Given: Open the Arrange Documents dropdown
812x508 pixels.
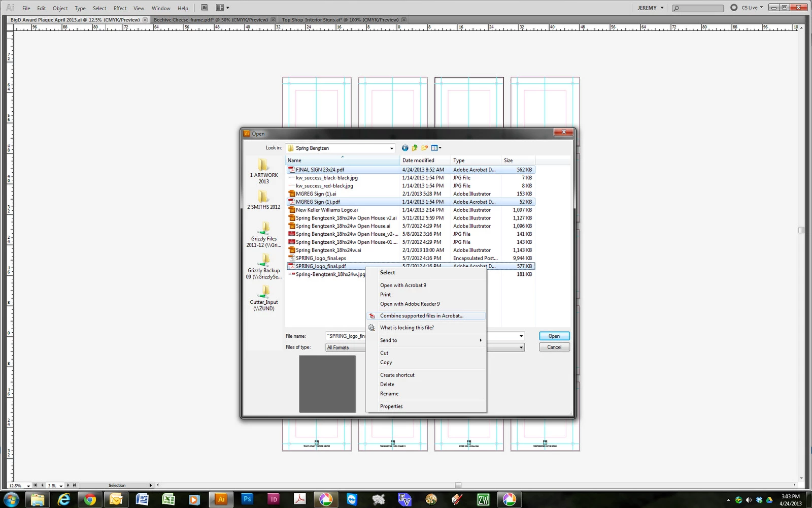Looking at the screenshot, I should 222,8.
